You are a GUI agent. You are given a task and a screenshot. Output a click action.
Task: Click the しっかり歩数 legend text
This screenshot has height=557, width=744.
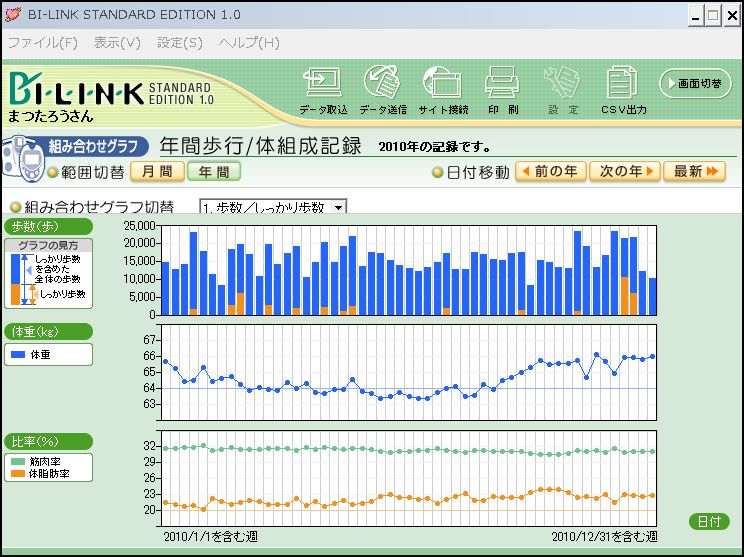(63, 294)
